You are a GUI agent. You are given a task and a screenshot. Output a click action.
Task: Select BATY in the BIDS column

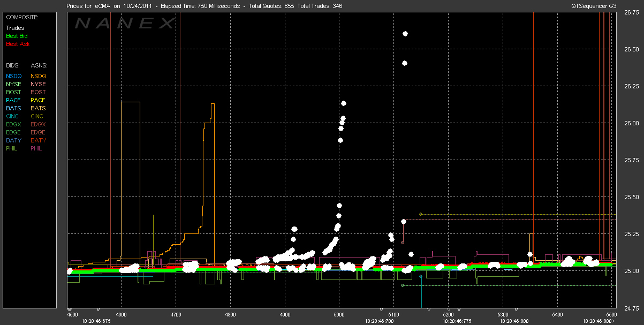13,140
